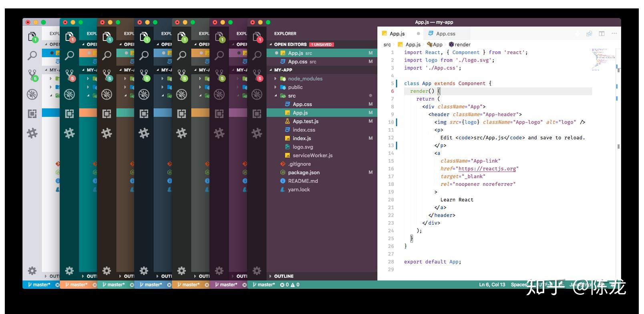Click the Debug icon in the frontmost purple window
This screenshot has width=644, height=314.
point(257,95)
